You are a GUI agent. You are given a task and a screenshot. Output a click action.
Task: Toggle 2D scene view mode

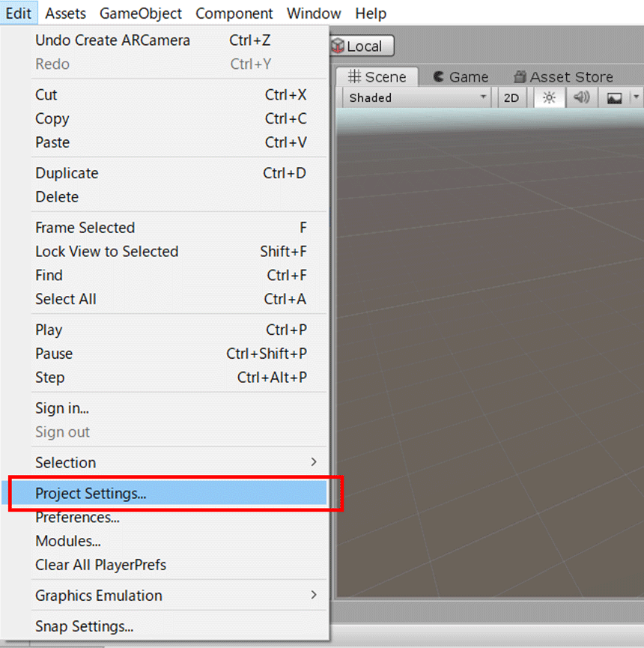(511, 98)
